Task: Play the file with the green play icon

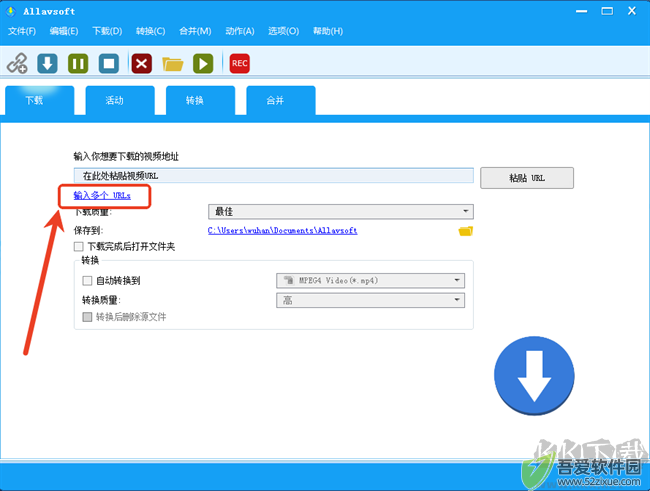Action: [203, 63]
